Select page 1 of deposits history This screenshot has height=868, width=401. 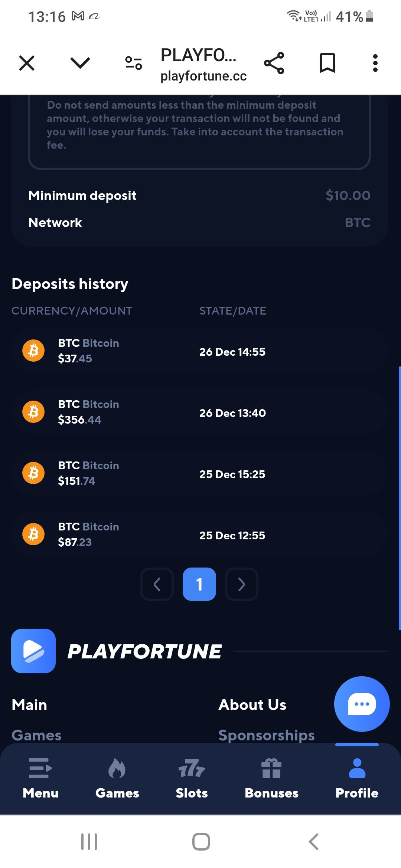[x=199, y=584]
